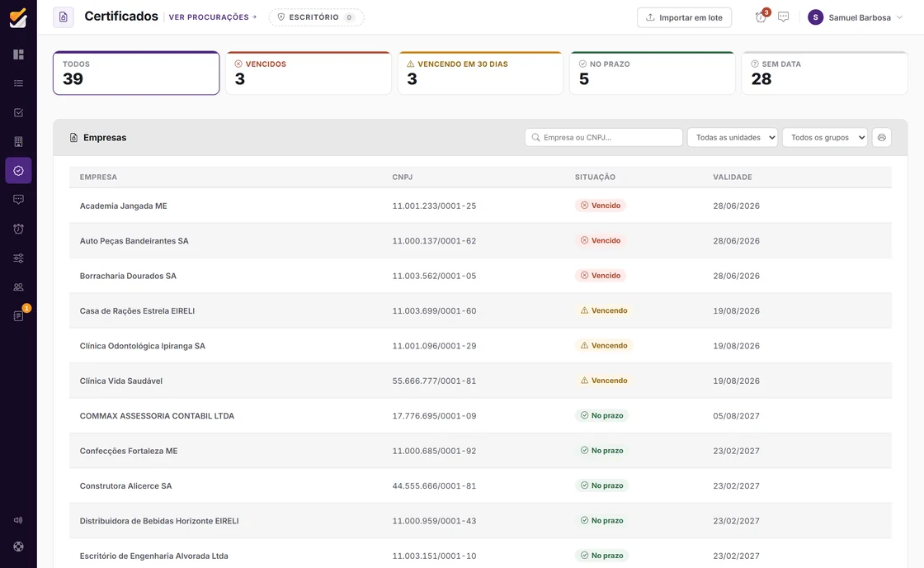Open the Construtora Alicerce SA row

(480, 485)
